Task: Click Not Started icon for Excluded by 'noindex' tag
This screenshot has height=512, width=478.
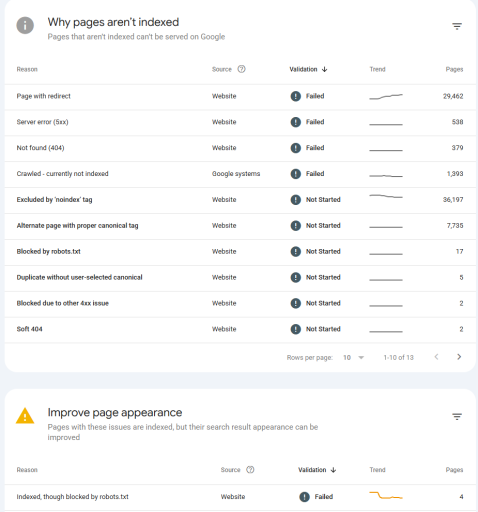Action: pos(296,200)
